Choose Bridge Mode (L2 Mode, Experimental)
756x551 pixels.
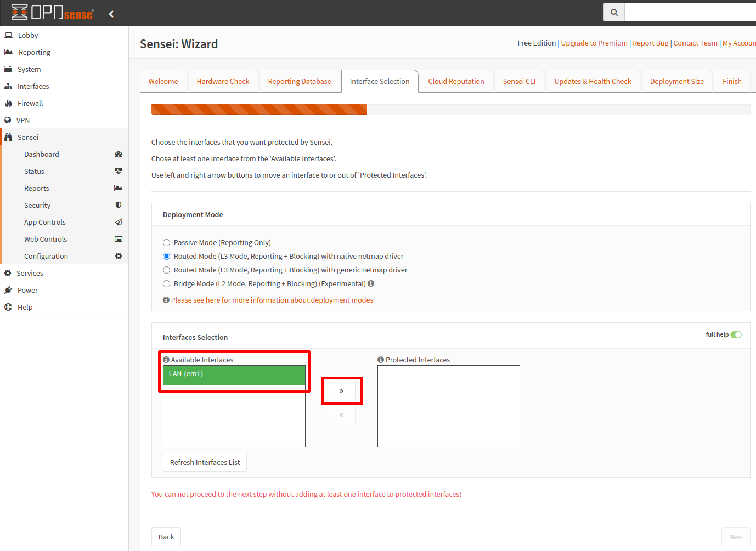(166, 283)
